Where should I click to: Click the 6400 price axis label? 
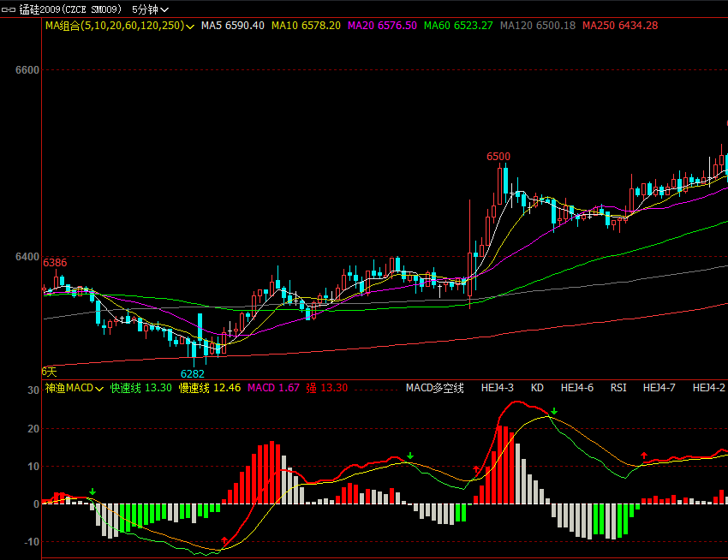click(x=27, y=257)
